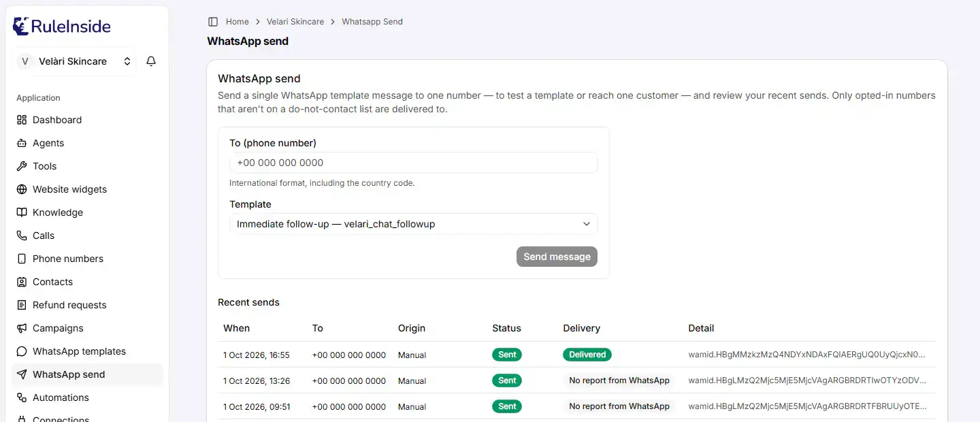Click the Website widgets globe icon
980x422 pixels.
pyautogui.click(x=22, y=189)
